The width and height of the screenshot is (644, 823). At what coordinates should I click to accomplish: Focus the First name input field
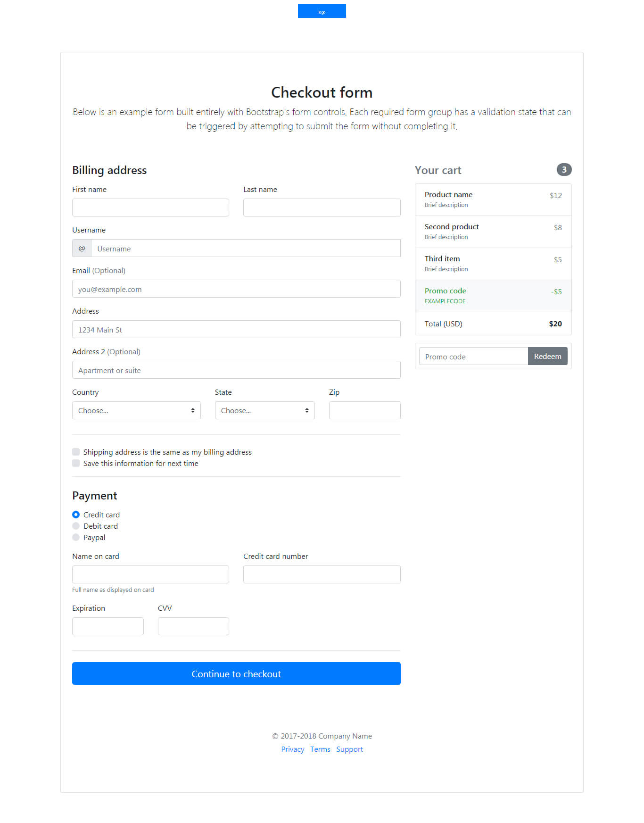coord(150,208)
